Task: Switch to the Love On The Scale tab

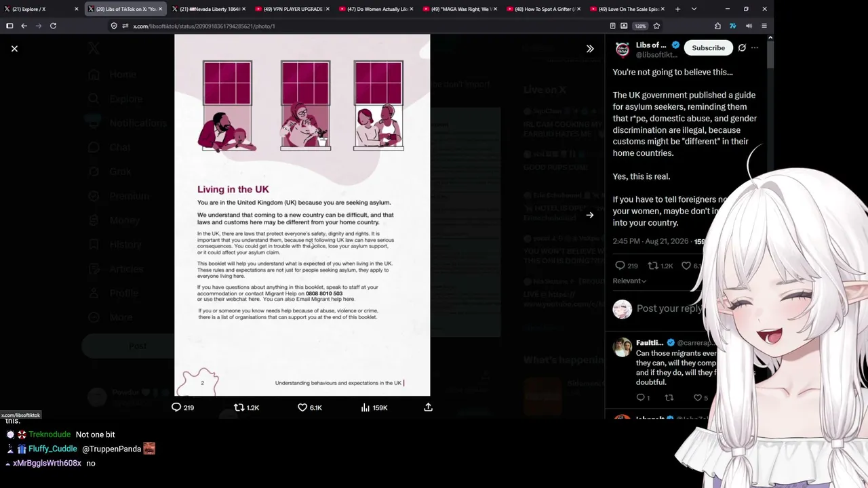Action: tap(628, 9)
